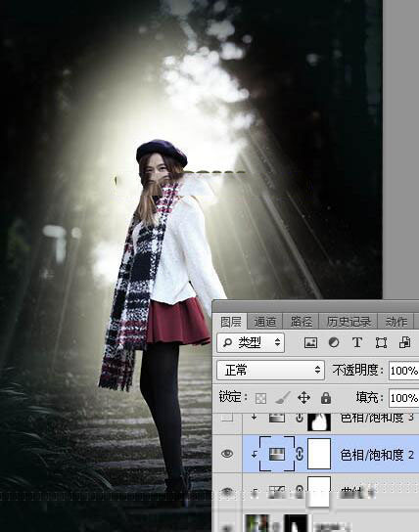Show the 色相/饱和度 3 layer
419x532 pixels.
(227, 417)
